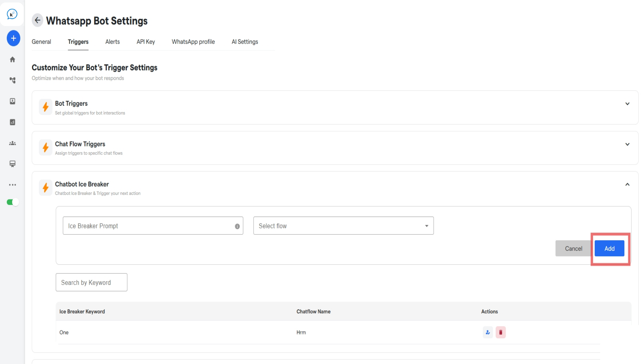Click the Bot Triggers heading text
Viewport: 644px width, 364px height.
click(71, 103)
